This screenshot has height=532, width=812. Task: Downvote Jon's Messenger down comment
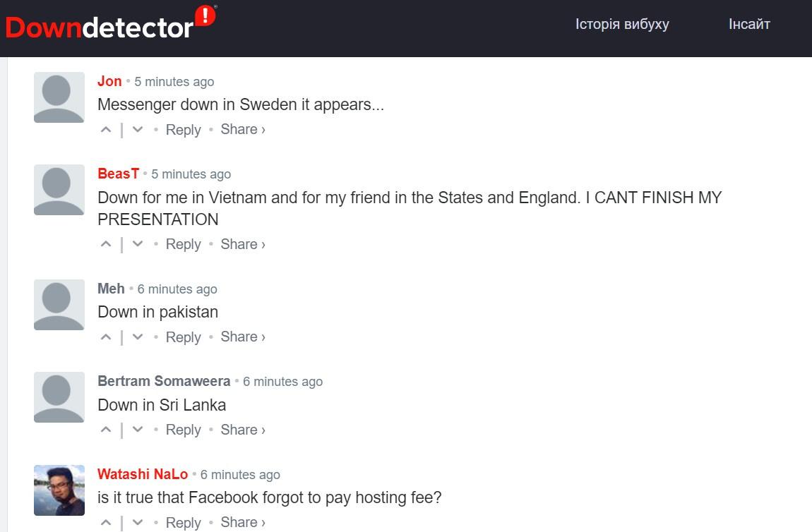click(x=137, y=129)
